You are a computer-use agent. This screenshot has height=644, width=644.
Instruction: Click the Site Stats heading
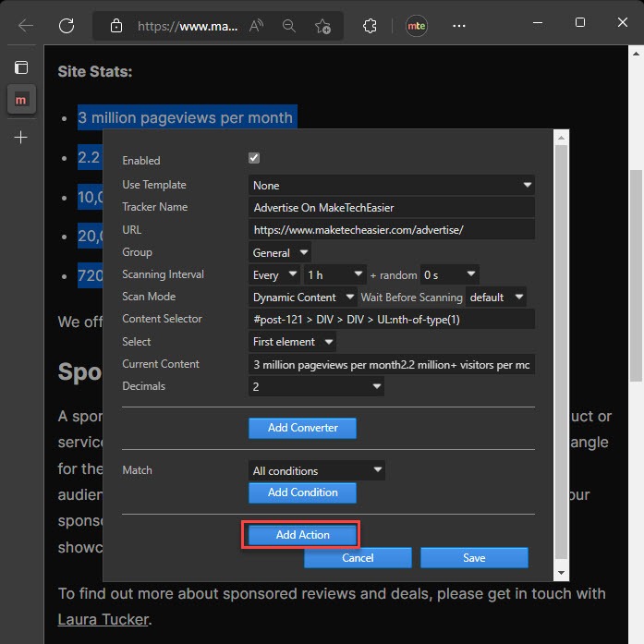pos(95,71)
